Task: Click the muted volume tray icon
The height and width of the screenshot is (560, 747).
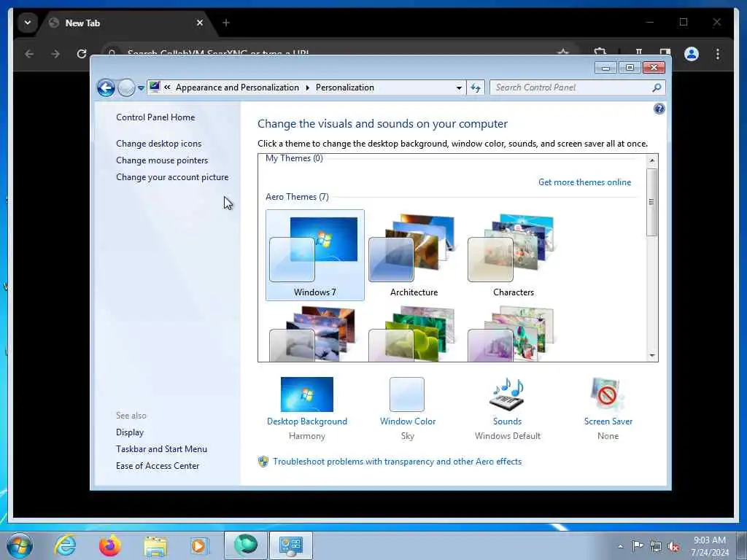Action: coord(673,546)
